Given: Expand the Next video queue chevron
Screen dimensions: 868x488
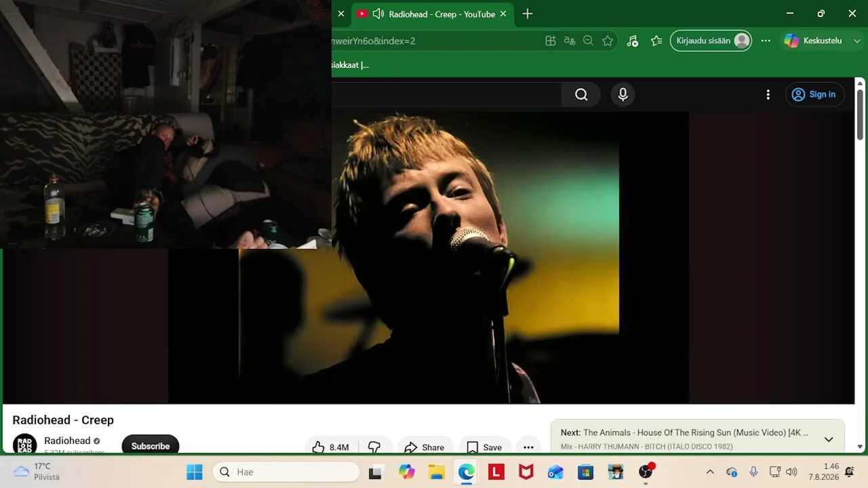Looking at the screenshot, I should pos(829,439).
